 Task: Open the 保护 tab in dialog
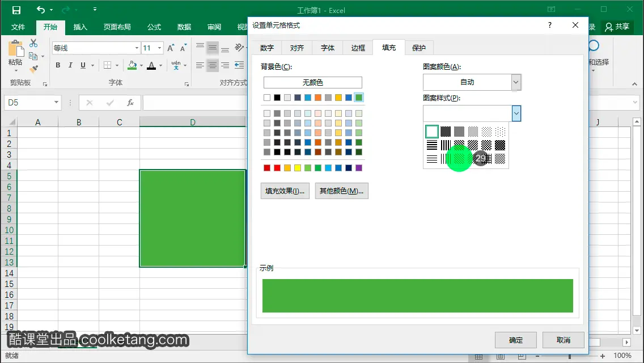click(x=418, y=48)
